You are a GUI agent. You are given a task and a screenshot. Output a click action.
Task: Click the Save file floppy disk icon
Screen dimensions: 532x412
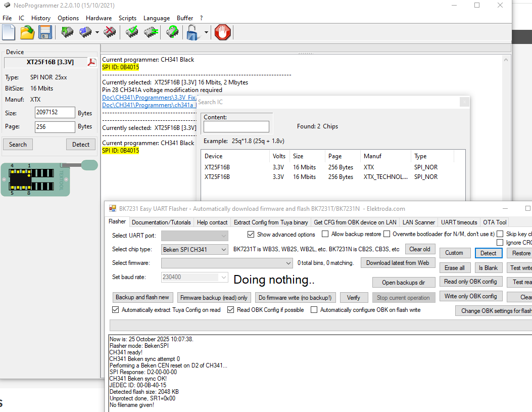pyautogui.click(x=45, y=33)
